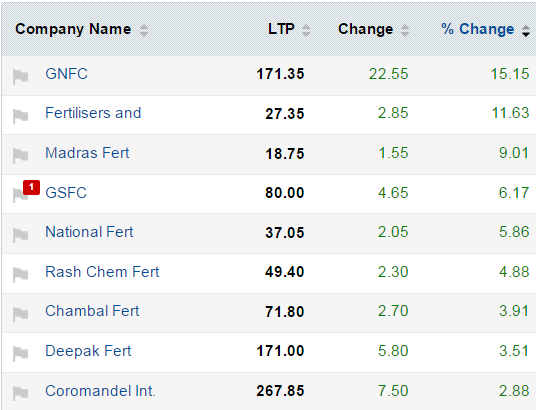Click the LTP column header
The height and width of the screenshot is (410, 536).
281,29
